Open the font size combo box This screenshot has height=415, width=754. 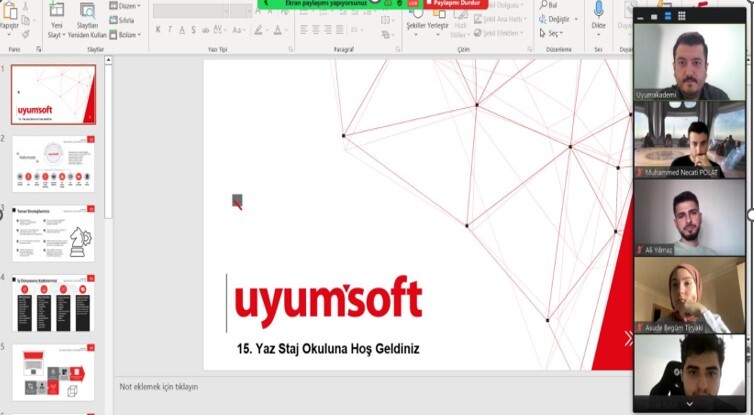pos(241,11)
